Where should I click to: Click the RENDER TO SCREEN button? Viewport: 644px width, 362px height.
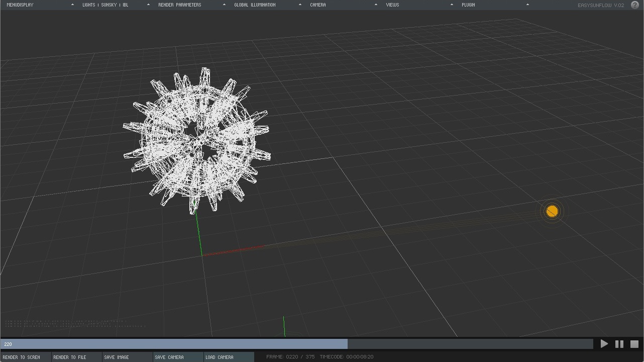[26, 357]
